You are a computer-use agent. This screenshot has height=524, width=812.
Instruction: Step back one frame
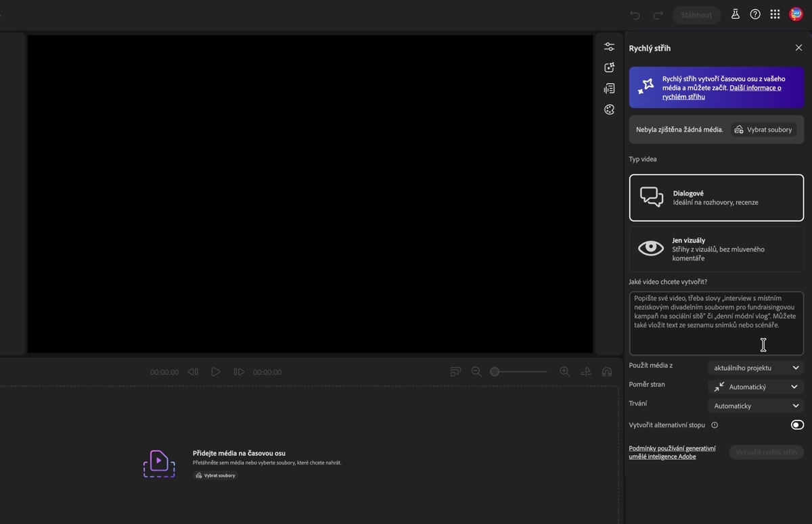193,372
